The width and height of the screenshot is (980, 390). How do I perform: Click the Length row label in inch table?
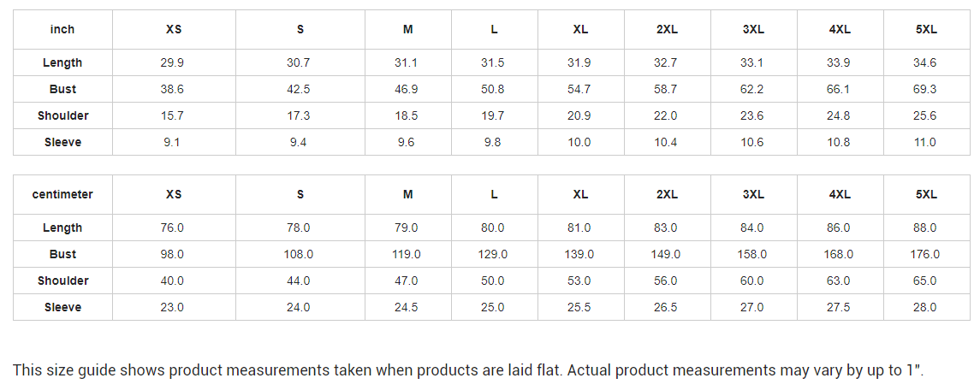click(62, 62)
